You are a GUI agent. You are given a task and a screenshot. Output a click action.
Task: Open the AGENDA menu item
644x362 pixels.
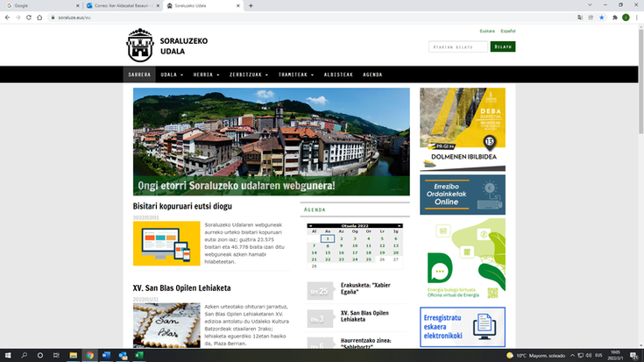(372, 75)
